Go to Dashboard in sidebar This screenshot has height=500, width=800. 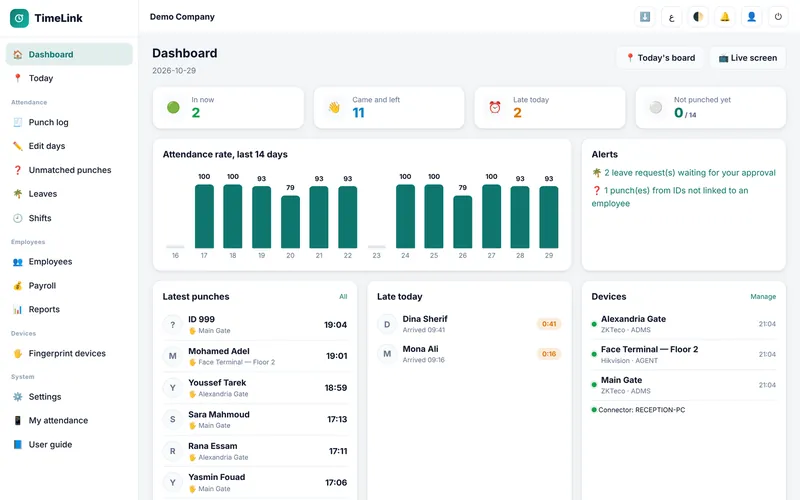pyautogui.click(x=69, y=54)
